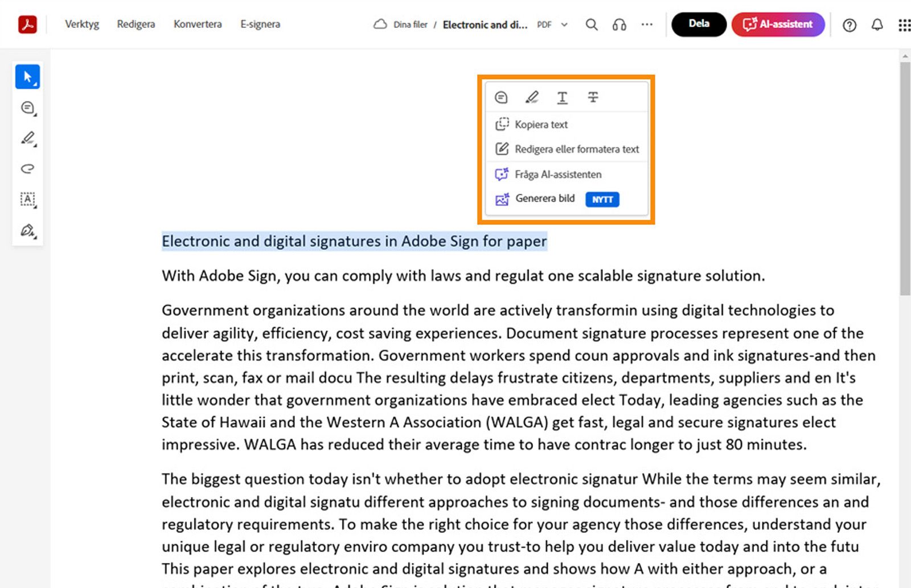The height and width of the screenshot is (588, 911).
Task: Click paragraph starting 'With Adobe Sign, you can'
Action: coord(463,276)
